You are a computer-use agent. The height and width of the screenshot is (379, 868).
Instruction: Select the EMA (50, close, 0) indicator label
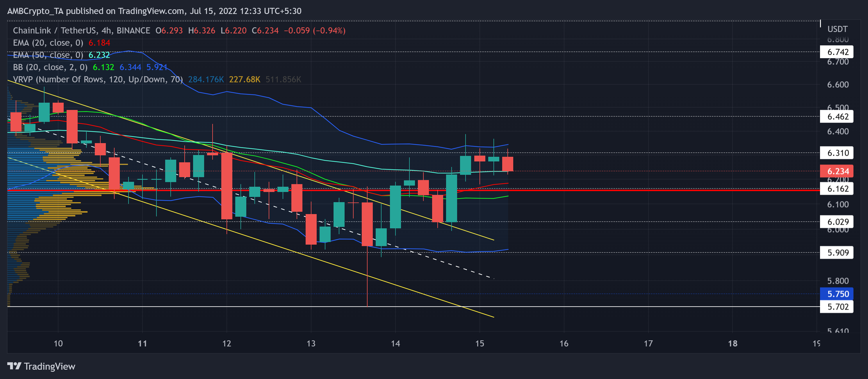click(x=48, y=55)
